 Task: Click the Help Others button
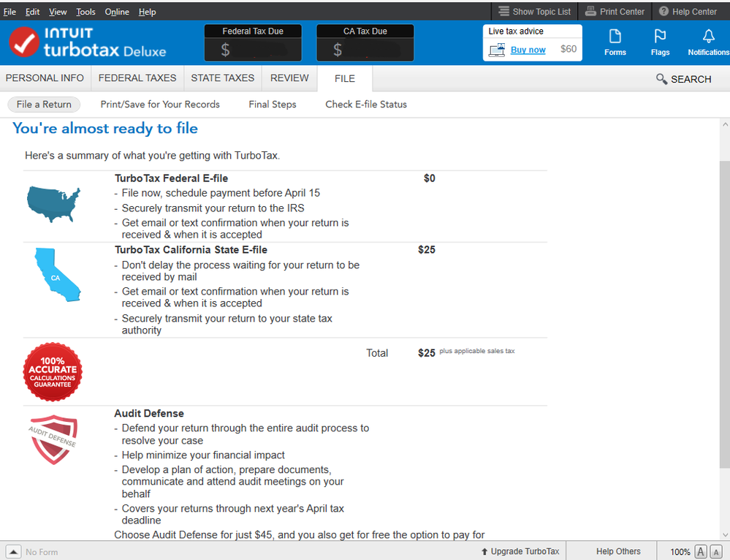618,552
